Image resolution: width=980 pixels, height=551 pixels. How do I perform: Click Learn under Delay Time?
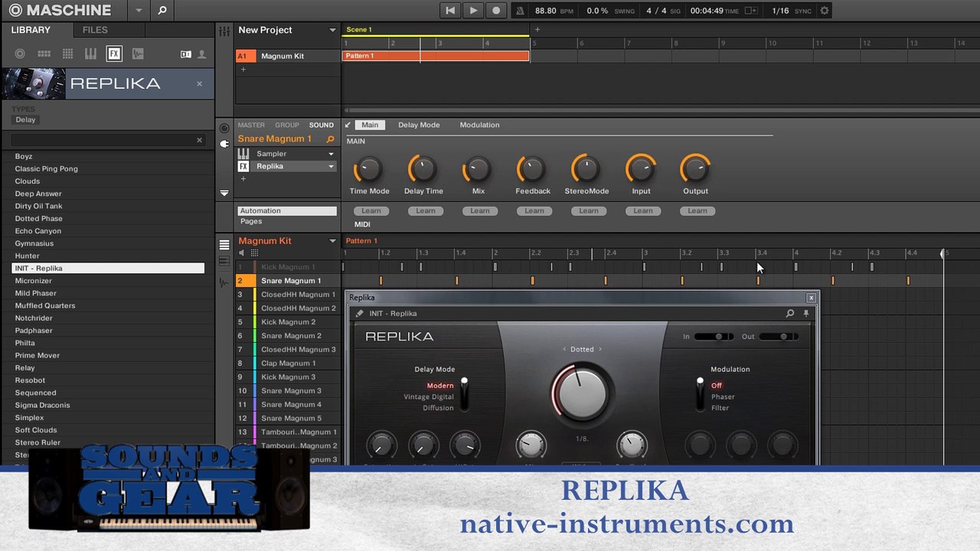click(x=426, y=211)
